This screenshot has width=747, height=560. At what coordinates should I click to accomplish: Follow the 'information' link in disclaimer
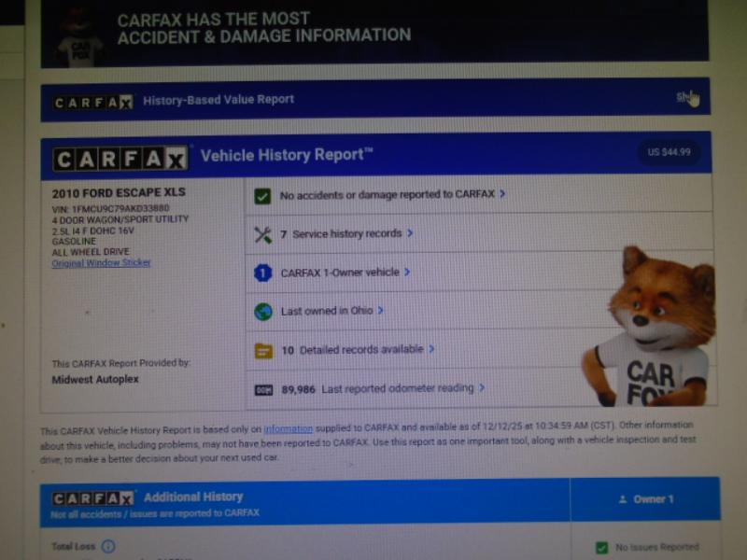(x=288, y=428)
